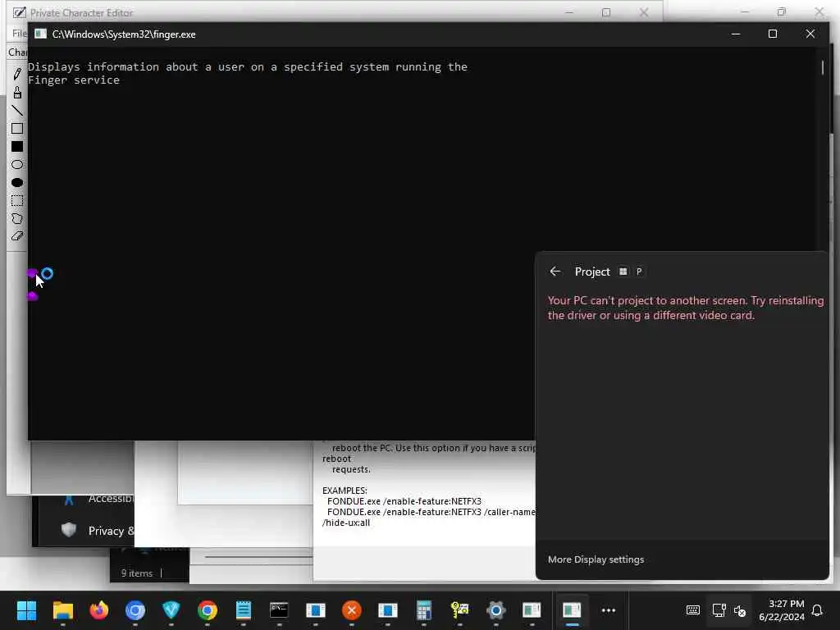Screen dimensions: 840x630
Task: Open the blue Chromium browser taskbar icon
Action: coord(135,610)
